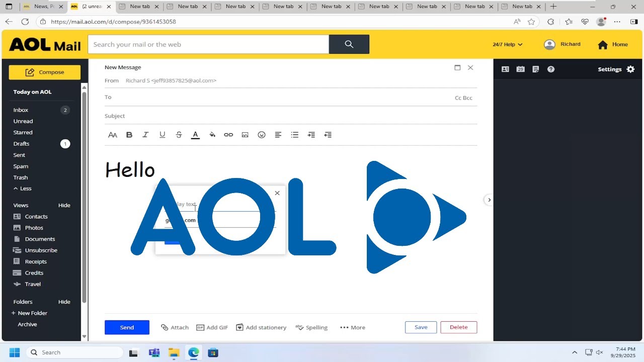Click the search magnifier button
The height and width of the screenshot is (362, 644).
click(349, 44)
